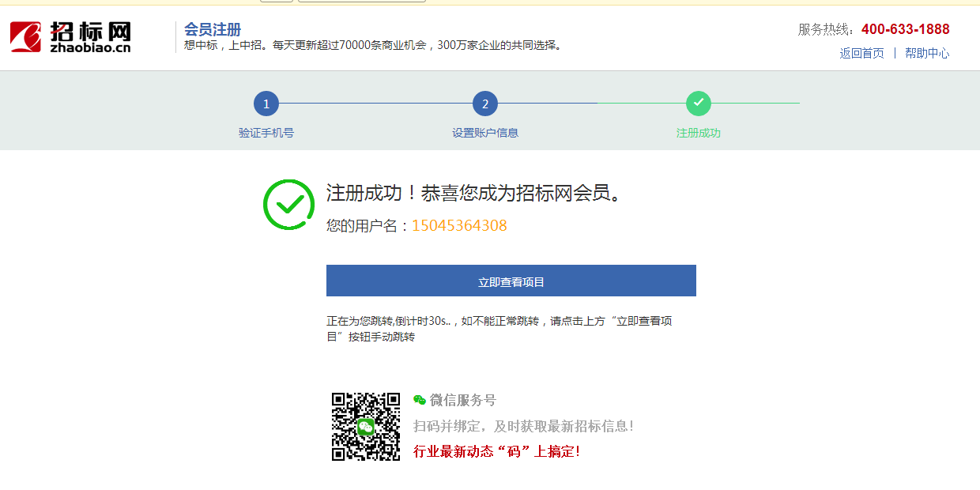Click the 会员注册 heading
Viewport: 980px width, 490px height.
click(x=213, y=29)
